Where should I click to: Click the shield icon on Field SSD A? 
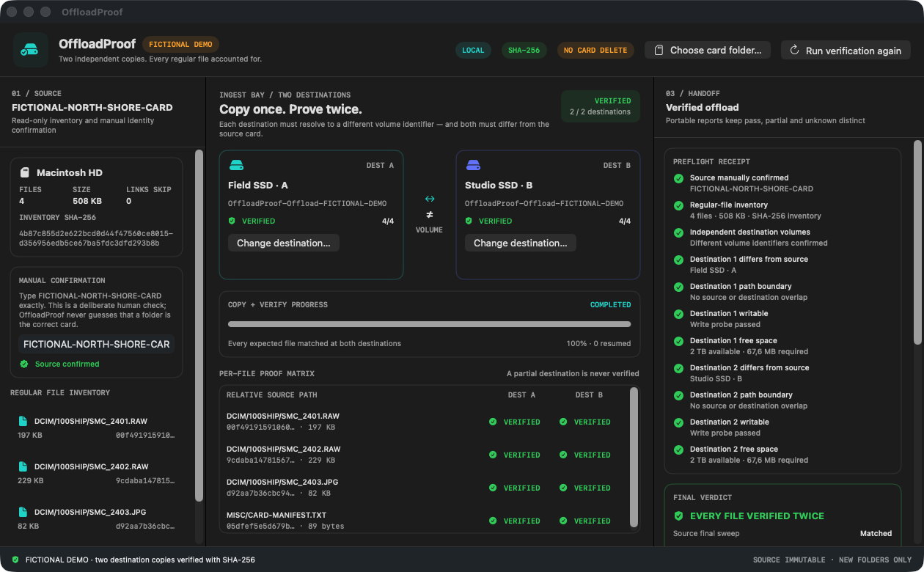(232, 221)
